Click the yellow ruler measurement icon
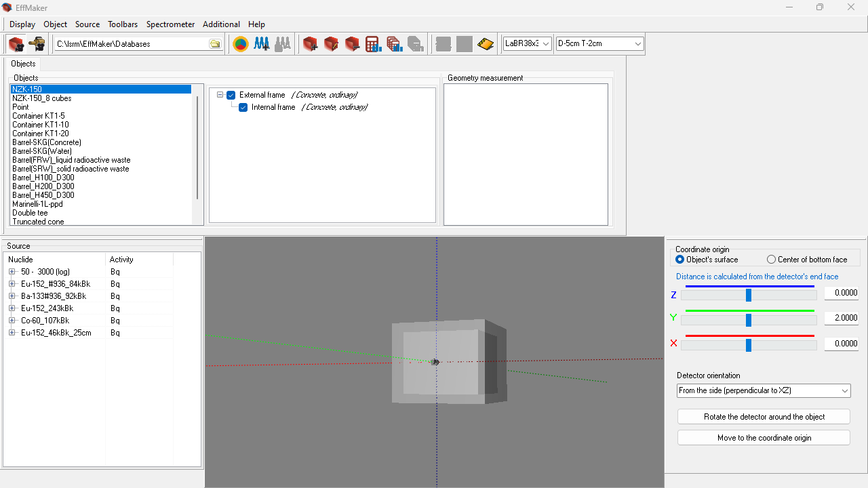 486,44
